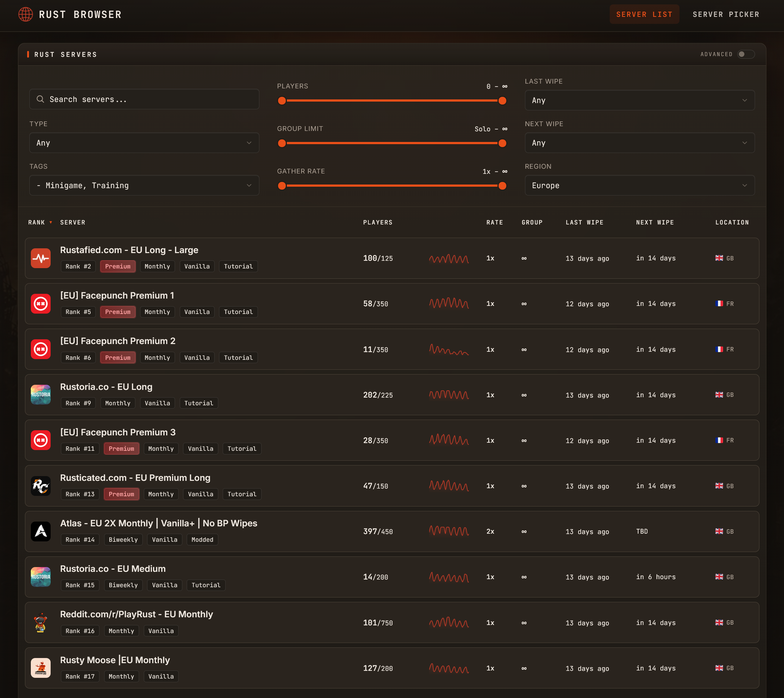
Task: Open the Next Wipe dropdown
Action: [640, 143]
